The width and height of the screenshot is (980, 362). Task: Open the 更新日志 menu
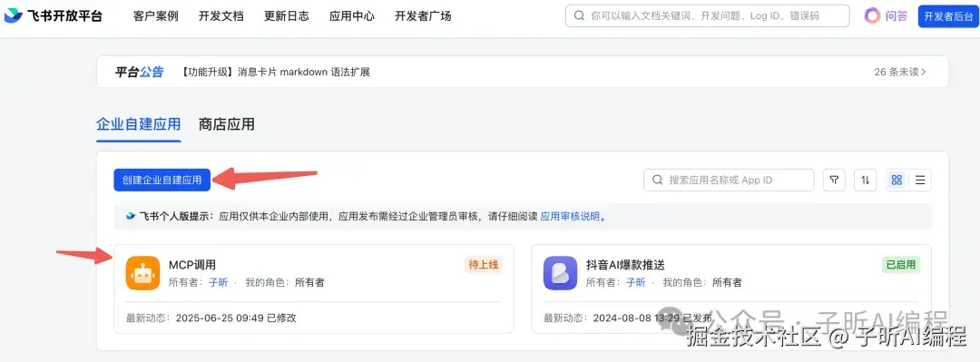coord(286,16)
